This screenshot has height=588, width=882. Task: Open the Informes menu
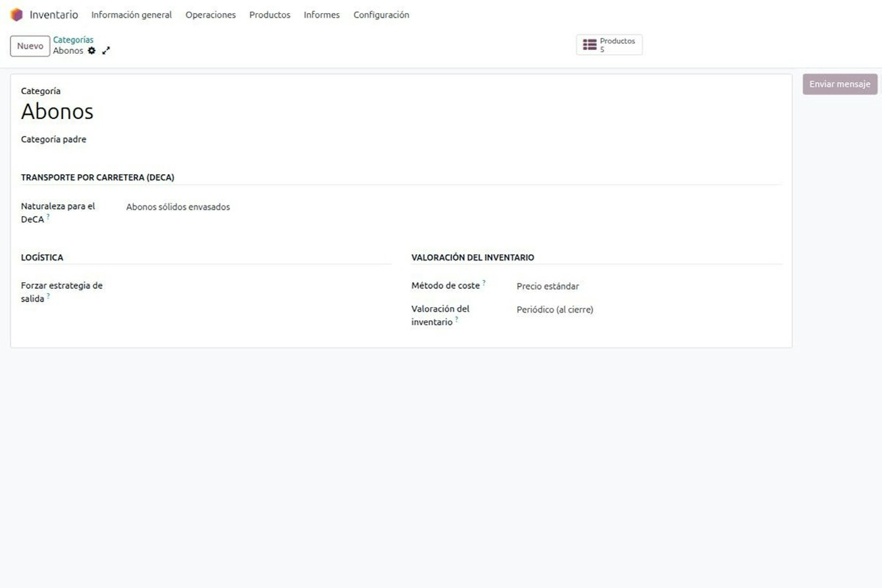pos(322,15)
